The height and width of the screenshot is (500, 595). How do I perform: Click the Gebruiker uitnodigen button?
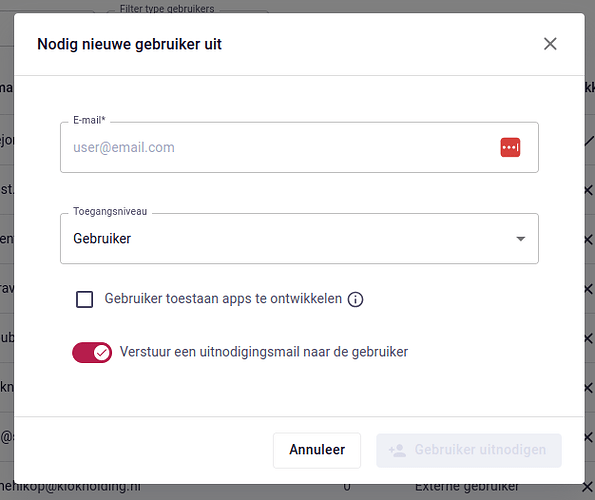469,450
